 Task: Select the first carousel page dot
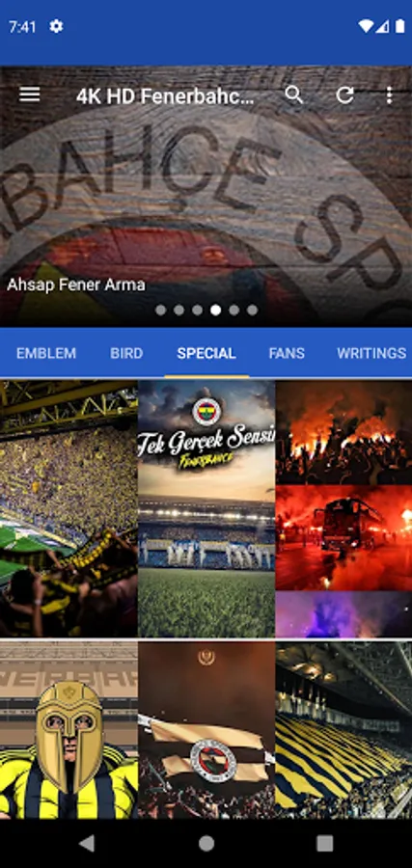click(x=160, y=310)
